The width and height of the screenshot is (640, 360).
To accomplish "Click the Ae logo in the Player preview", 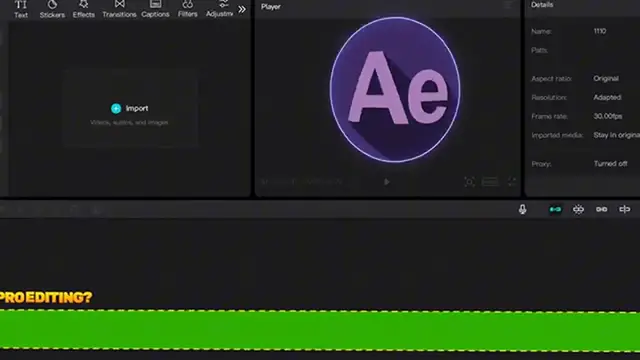I will click(x=395, y=90).
